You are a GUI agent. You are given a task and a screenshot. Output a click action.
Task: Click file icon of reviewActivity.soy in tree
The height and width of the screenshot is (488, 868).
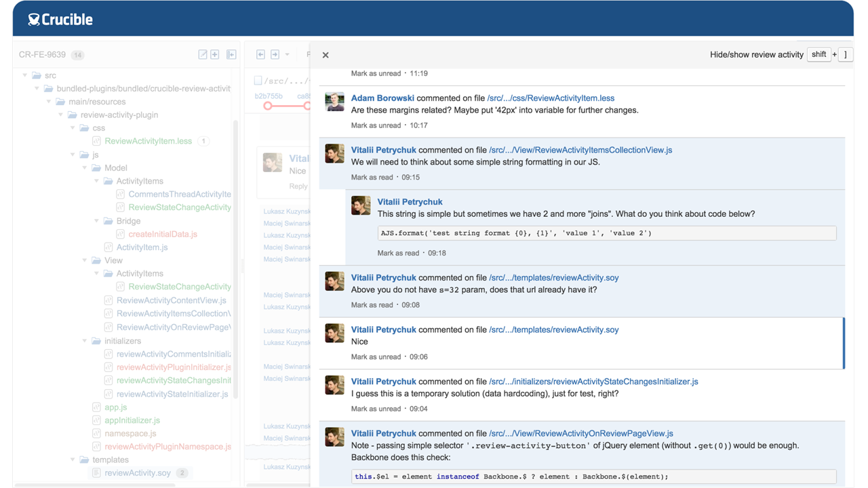(x=96, y=473)
